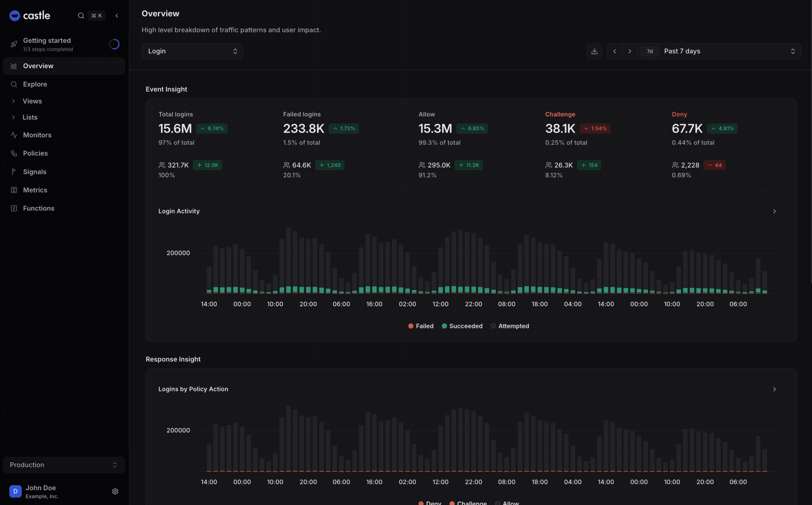This screenshot has height=505, width=812.
Task: Open settings gear next to John Doe
Action: point(115,491)
